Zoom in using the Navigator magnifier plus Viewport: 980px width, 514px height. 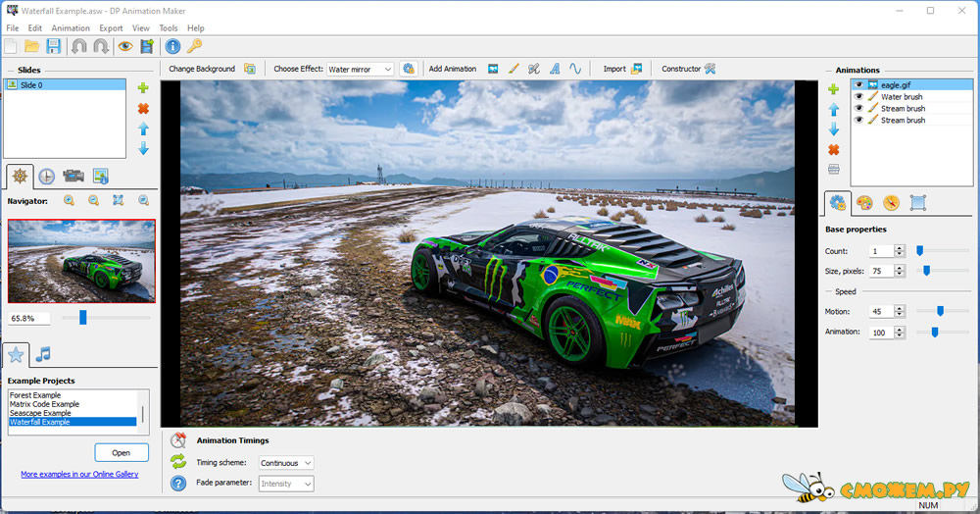click(69, 201)
